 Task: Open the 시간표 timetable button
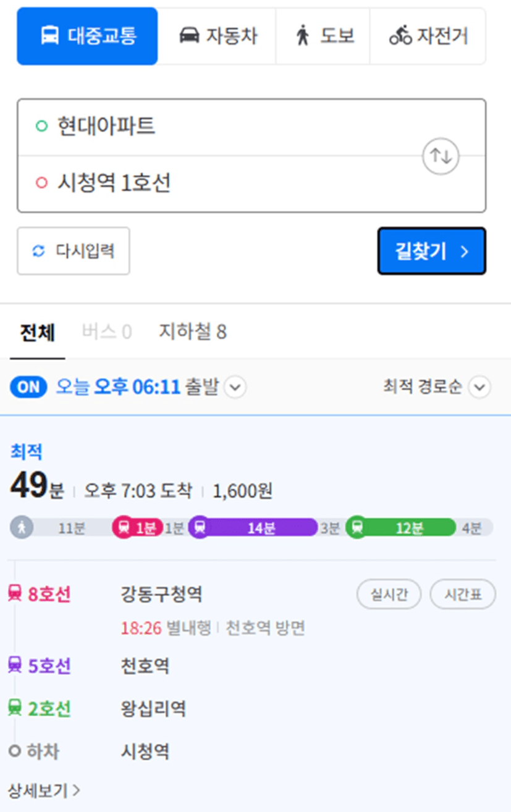pyautogui.click(x=463, y=595)
